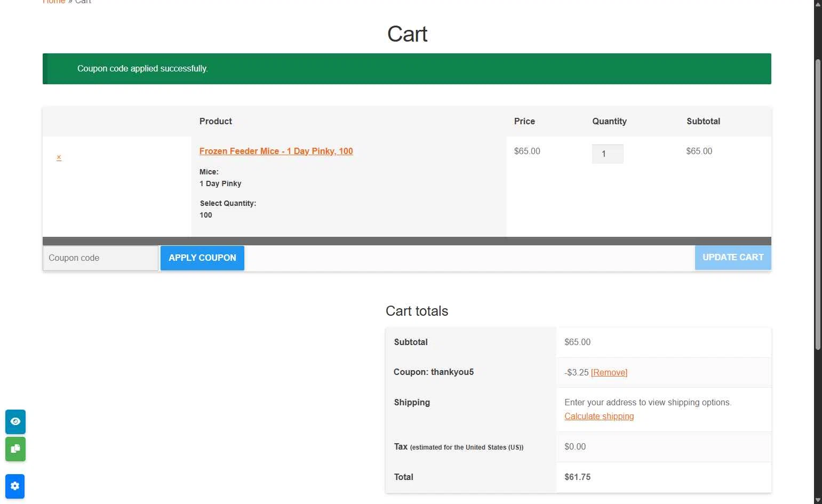Open Frozen Feeder Mice - 1 Day Pinky link
822x504 pixels.
click(x=276, y=151)
